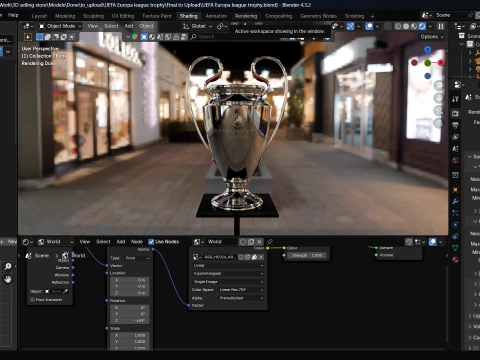Toggle the camera view gizmo
Screen dimensions: 480x360
tap(439, 110)
